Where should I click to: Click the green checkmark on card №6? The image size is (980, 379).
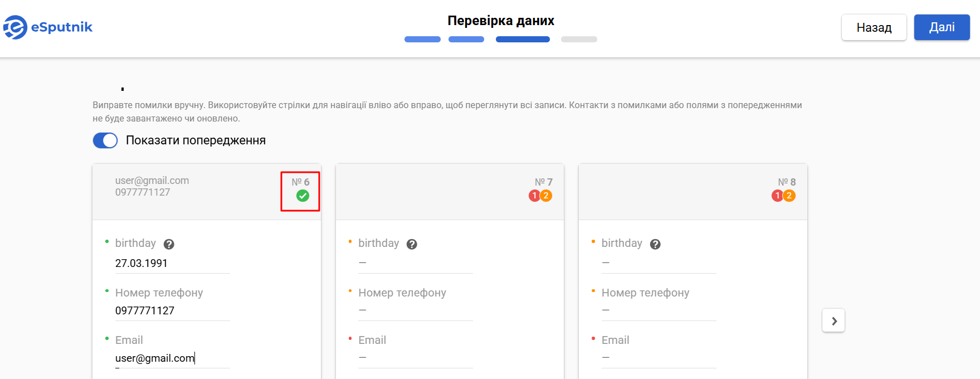click(303, 195)
